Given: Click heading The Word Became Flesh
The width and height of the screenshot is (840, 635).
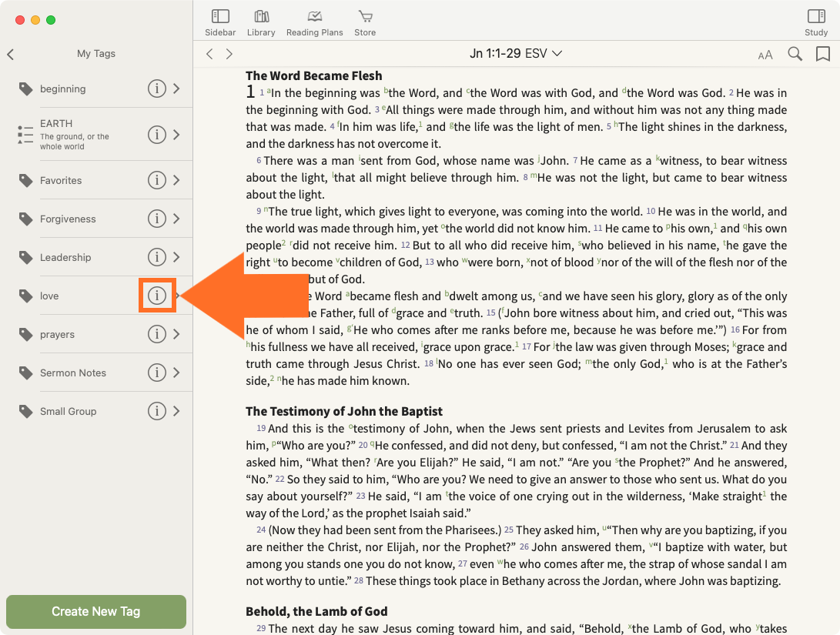Looking at the screenshot, I should 314,75.
